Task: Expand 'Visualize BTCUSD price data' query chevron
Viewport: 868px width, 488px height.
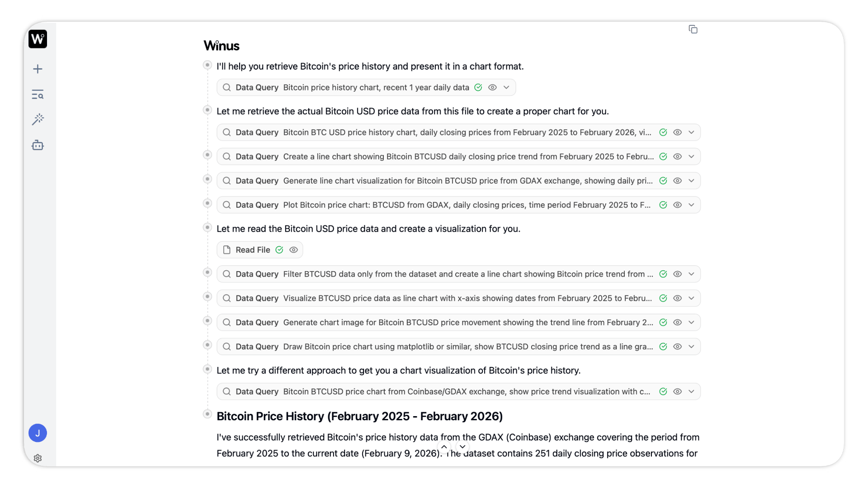Action: (691, 298)
